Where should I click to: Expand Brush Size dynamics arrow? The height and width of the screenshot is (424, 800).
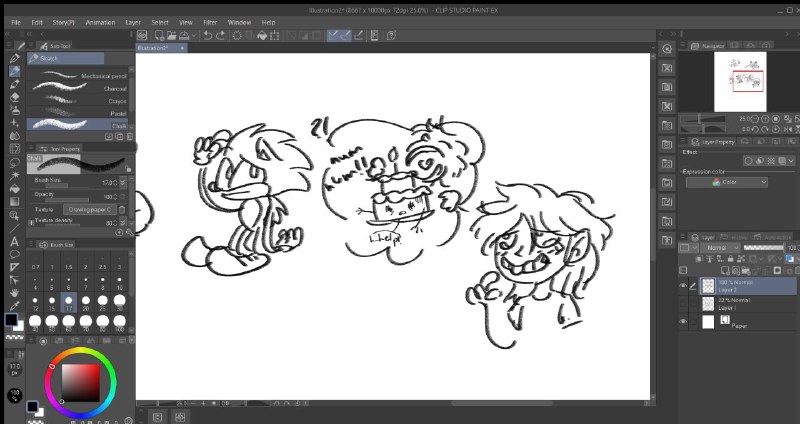coord(122,183)
